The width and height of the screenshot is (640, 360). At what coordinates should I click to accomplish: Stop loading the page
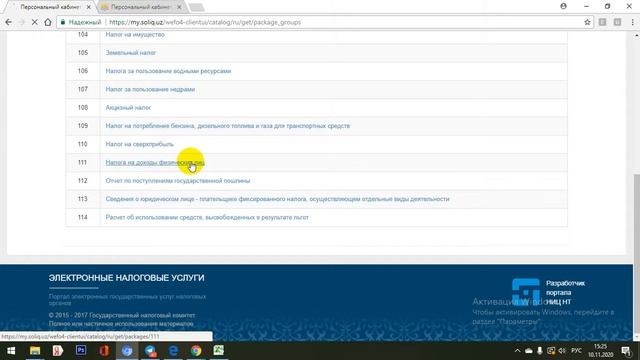click(35, 22)
